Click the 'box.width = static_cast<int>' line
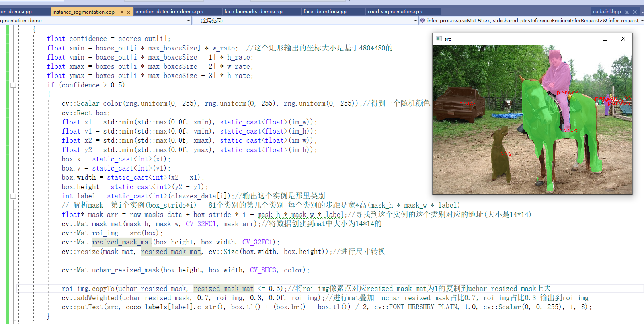The height and width of the screenshot is (324, 644). pyautogui.click(x=133, y=177)
